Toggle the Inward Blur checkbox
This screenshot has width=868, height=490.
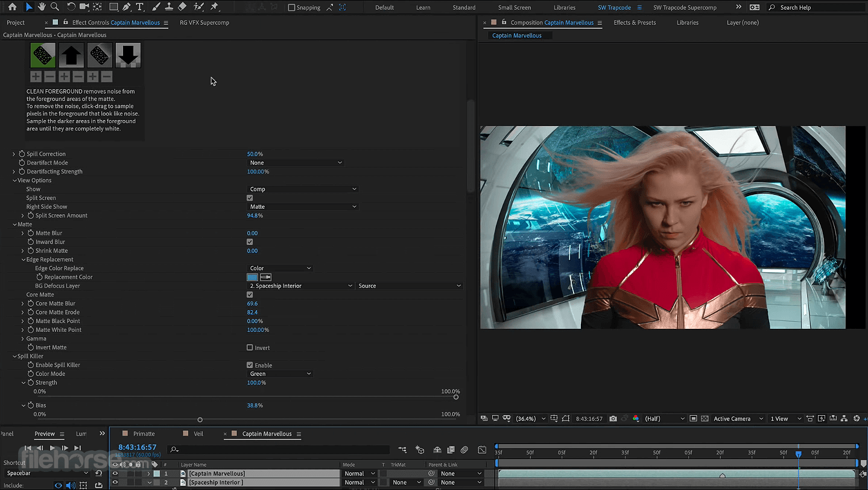[x=250, y=242]
